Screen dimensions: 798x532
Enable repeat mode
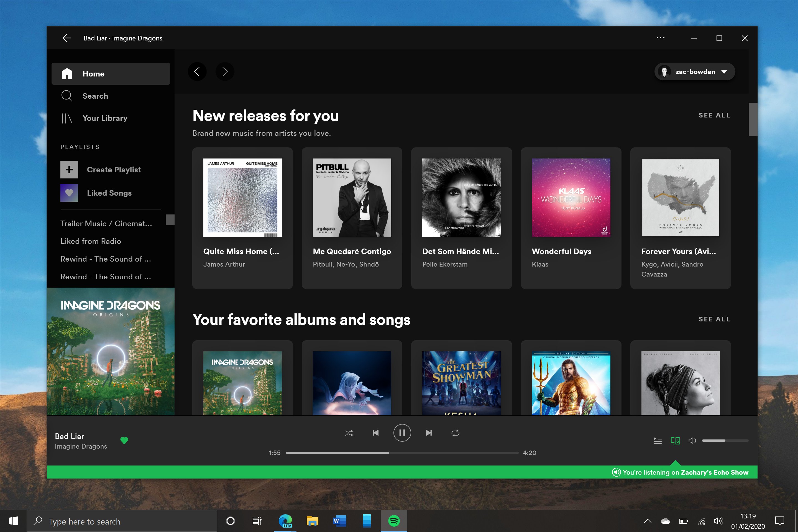click(455, 433)
